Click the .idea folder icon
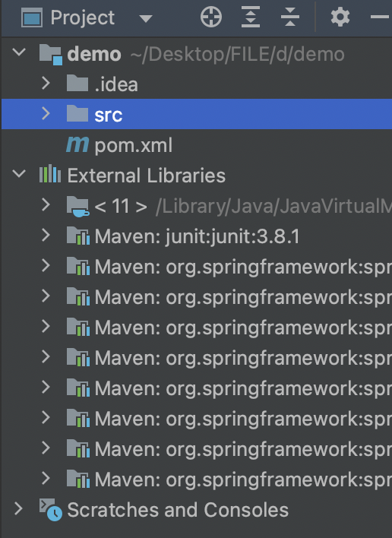Viewport: 392px width, 538px height. 77,84
